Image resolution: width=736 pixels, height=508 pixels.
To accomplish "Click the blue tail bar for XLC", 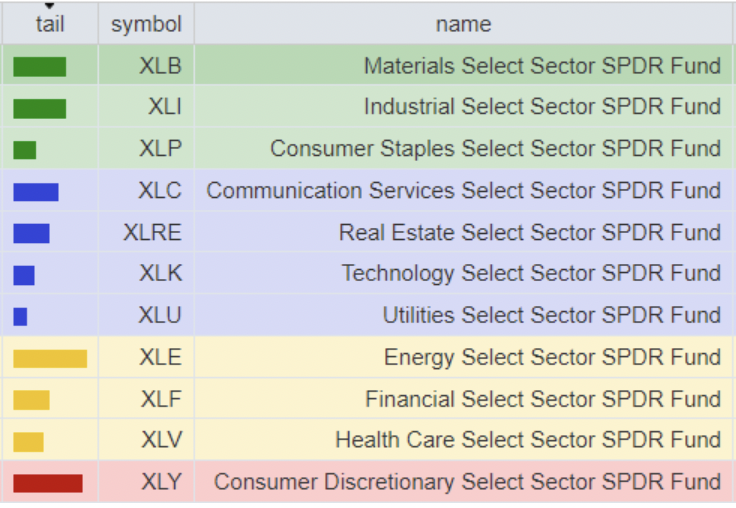I will click(36, 192).
